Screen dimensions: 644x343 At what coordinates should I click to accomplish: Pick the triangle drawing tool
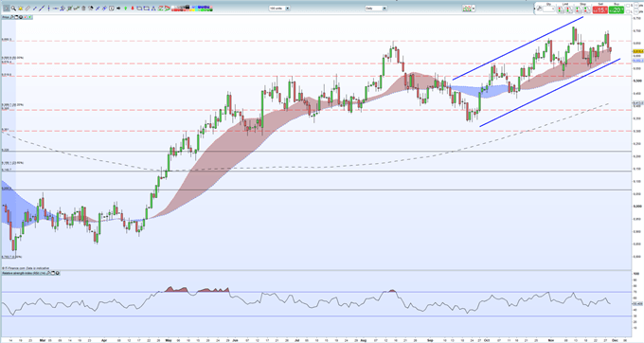(153, 9)
